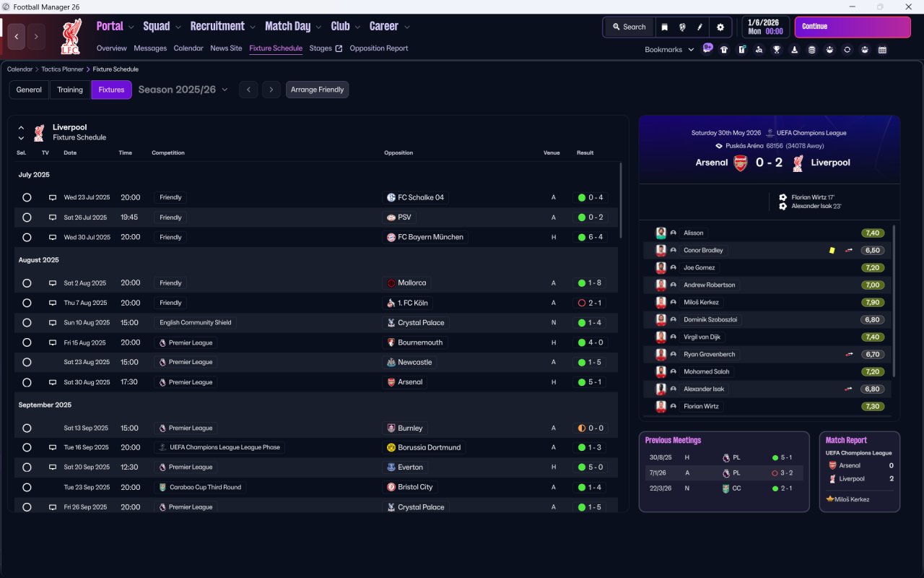The image size is (924, 578).
Task: Open the messages bookmark icon showing 9+
Action: pos(707,49)
